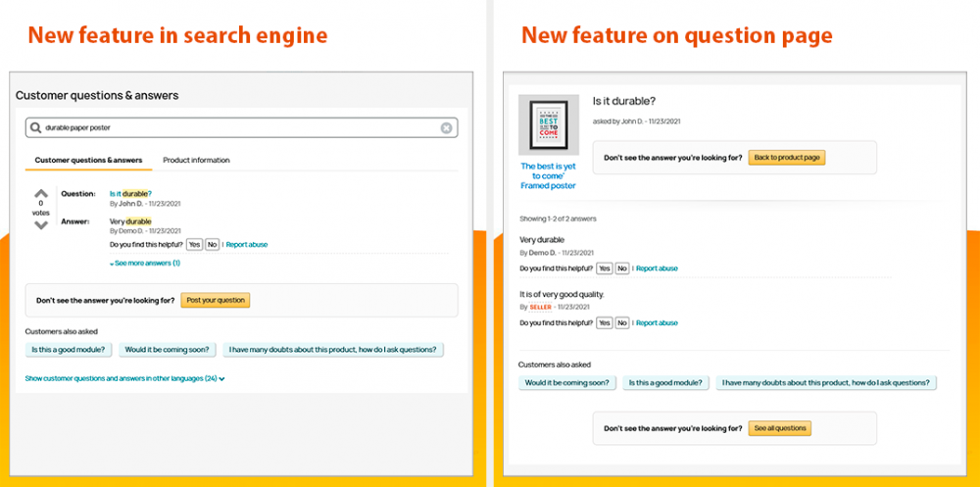The width and height of the screenshot is (980, 487).
Task: Open the 'Is it durable?' question link
Action: [130, 194]
